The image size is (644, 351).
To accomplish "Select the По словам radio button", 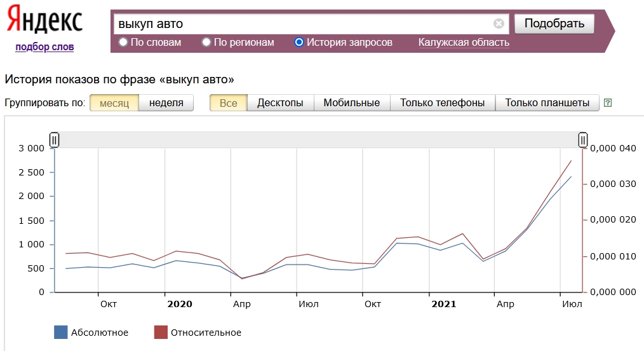I will (x=123, y=42).
